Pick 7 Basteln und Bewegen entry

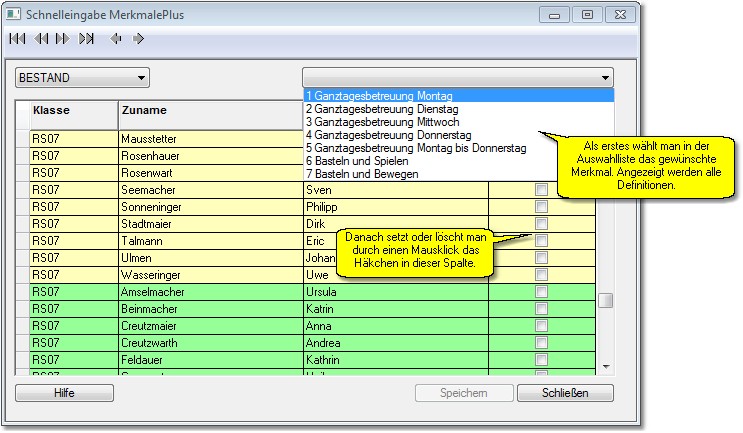point(362,174)
